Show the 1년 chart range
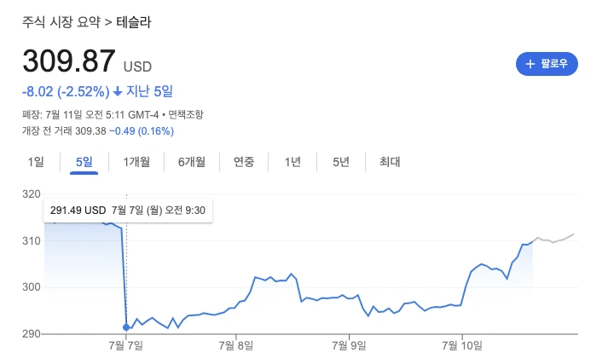Image resolution: width=608 pixels, height=364 pixels. click(x=292, y=162)
